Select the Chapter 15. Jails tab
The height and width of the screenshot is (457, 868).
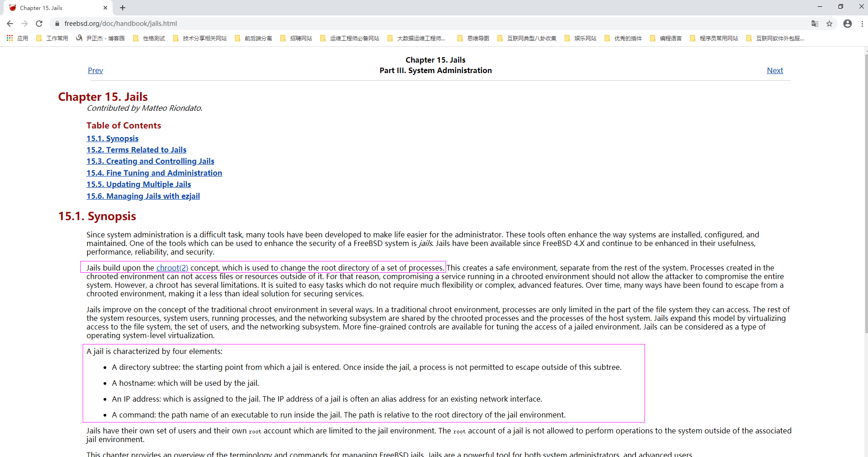click(50, 8)
